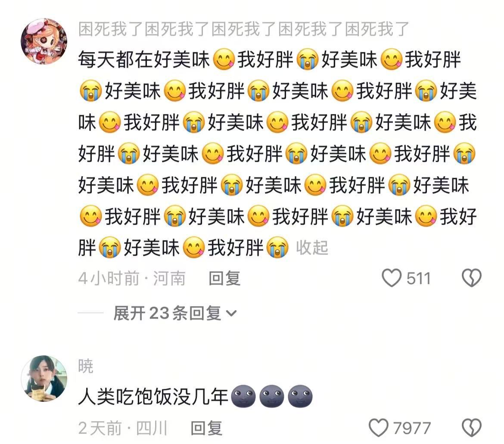Like the comment with 511 likes
The height and width of the screenshot is (444, 504).
click(x=391, y=278)
